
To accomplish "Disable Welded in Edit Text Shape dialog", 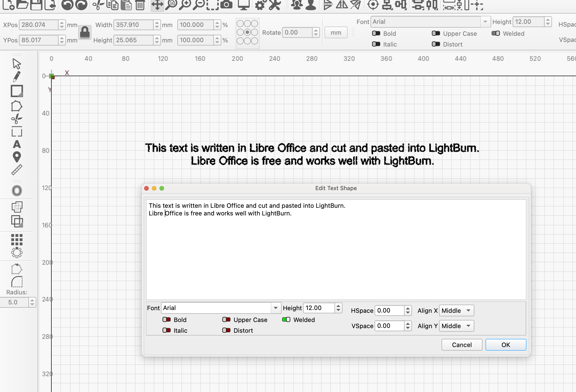I will tap(286, 320).
